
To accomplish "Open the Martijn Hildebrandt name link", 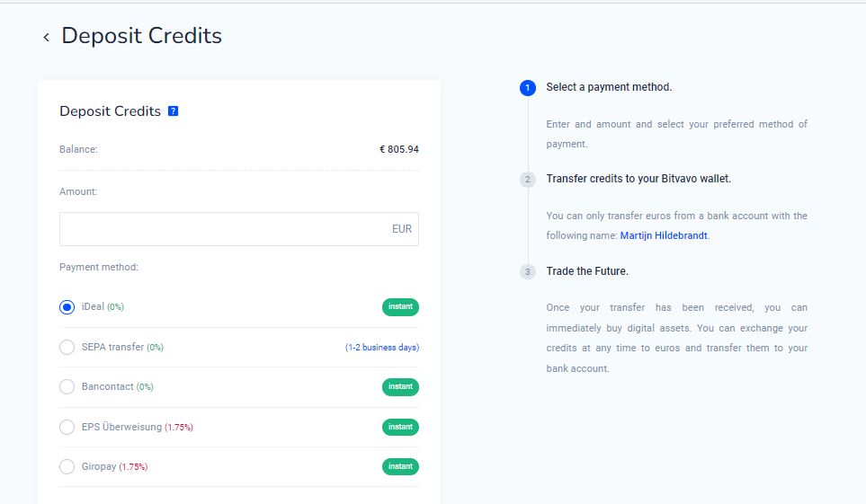I will (x=664, y=235).
